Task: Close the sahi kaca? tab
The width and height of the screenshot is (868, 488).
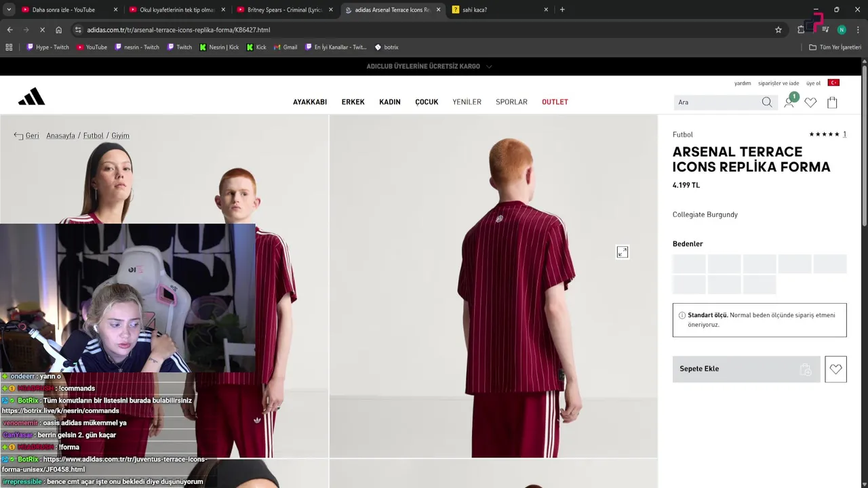Action: pyautogui.click(x=546, y=9)
